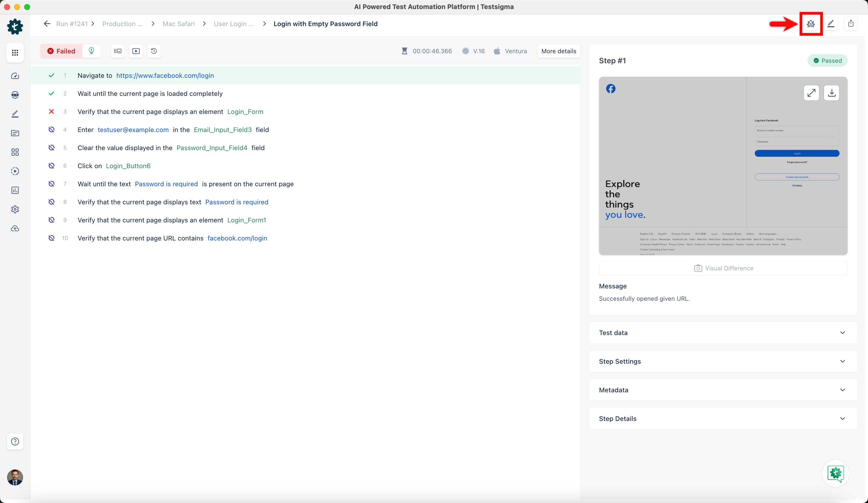Go to Mac Safari breadcrumb
This screenshot has width=868, height=503.
coord(178,24)
